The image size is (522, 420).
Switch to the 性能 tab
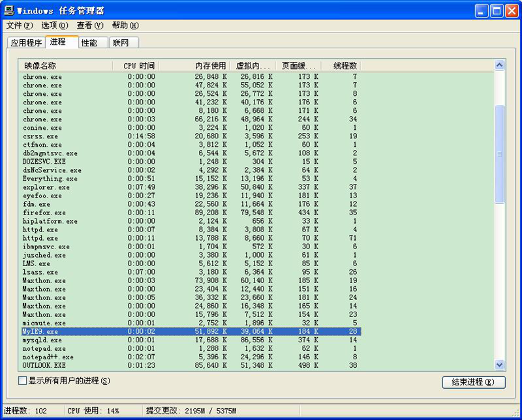[93, 42]
